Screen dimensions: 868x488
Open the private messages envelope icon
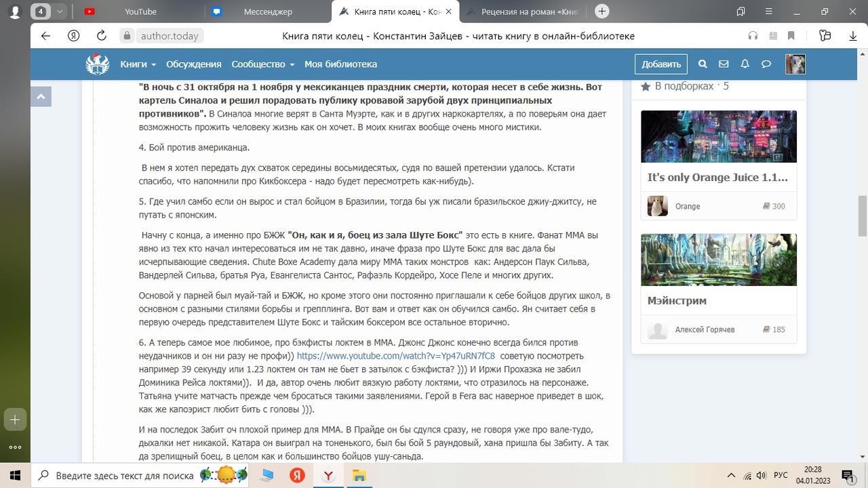724,64
